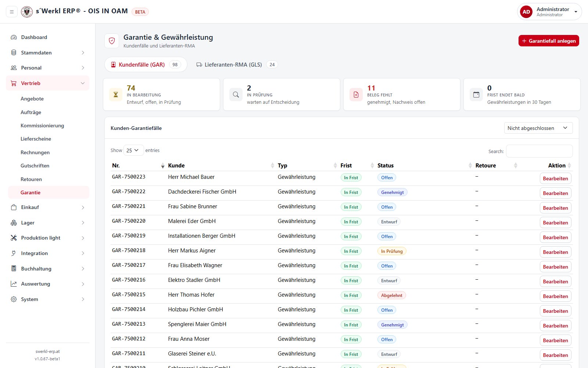Click the System gear icon
This screenshot has height=368, width=588.
pos(14,299)
